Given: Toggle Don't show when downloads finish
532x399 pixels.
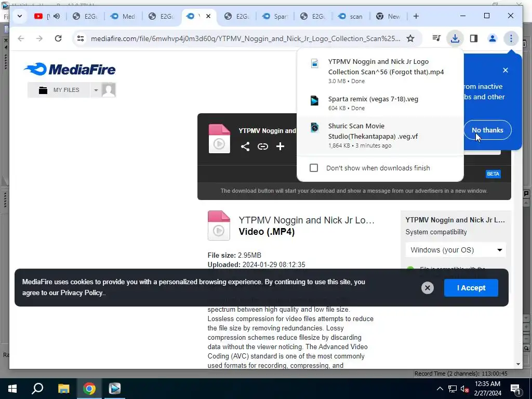Looking at the screenshot, I should point(314,168).
